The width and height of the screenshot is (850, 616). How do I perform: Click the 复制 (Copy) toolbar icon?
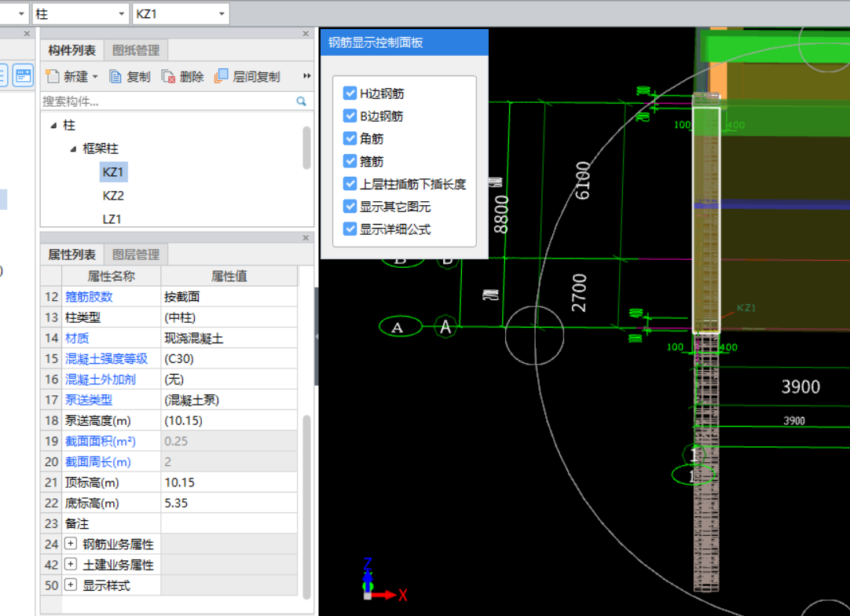(x=115, y=76)
